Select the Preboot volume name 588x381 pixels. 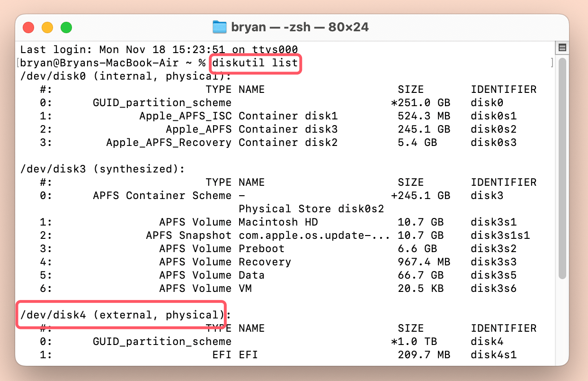tap(261, 248)
